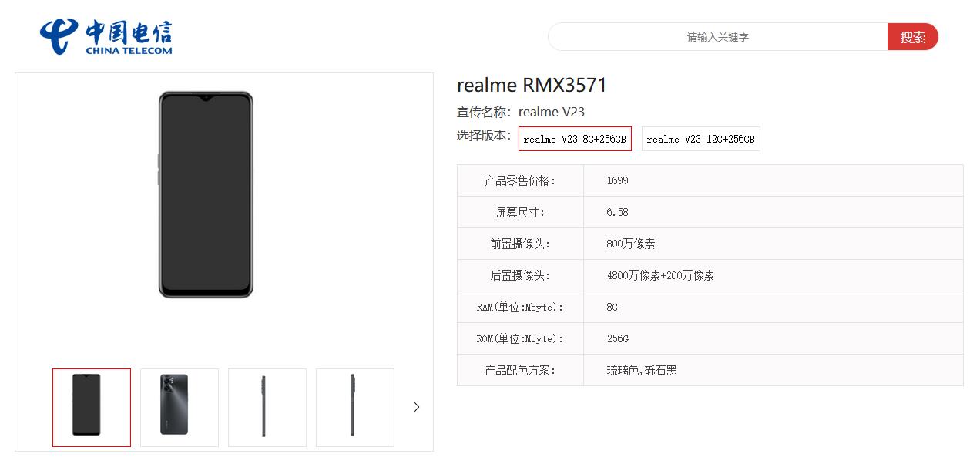Click the realme RMX3571 title
The image size is (980, 471).
pos(532,85)
